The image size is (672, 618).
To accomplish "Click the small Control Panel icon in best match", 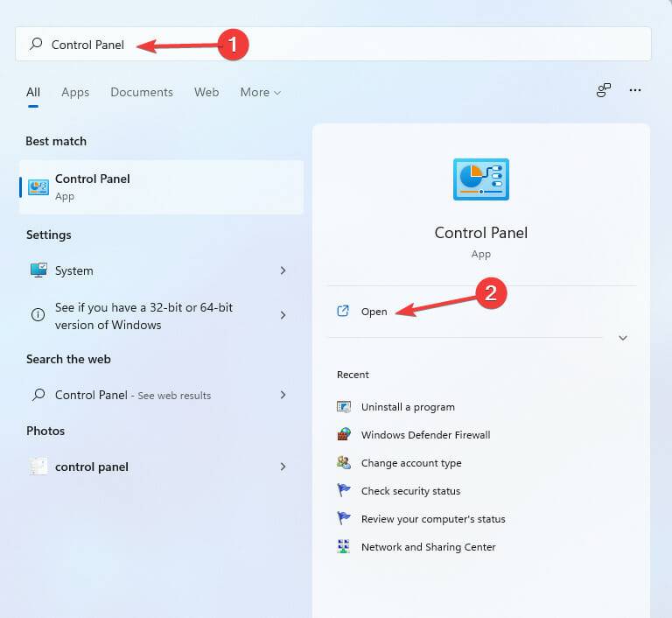I will pyautogui.click(x=38, y=187).
